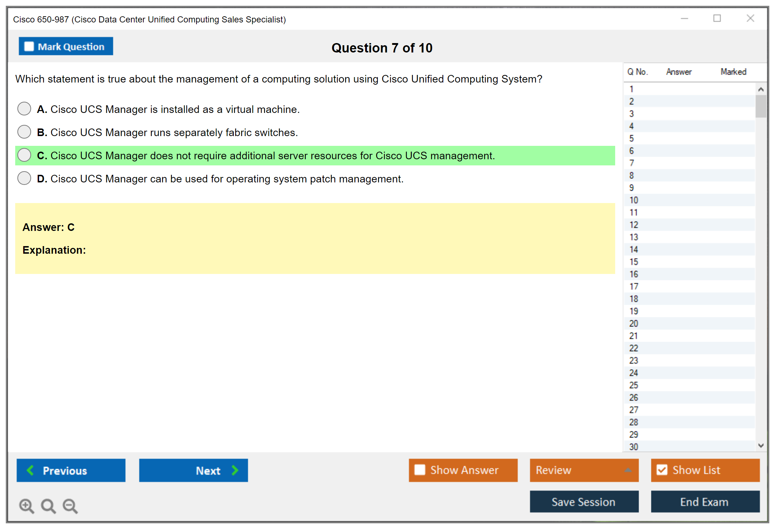This screenshot has height=532, width=778.
Task: Click the reset zoom magnifier icon
Action: (48, 505)
